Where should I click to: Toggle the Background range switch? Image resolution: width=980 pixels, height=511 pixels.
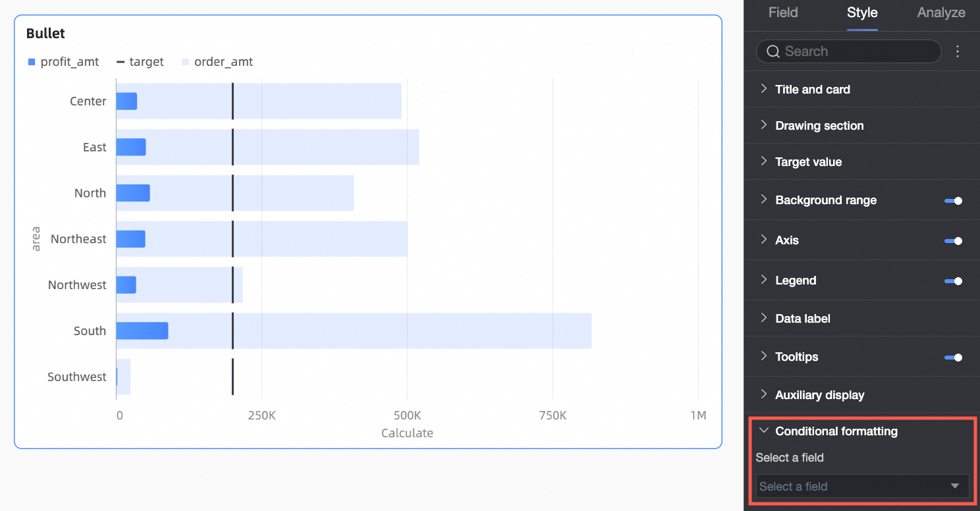coord(953,201)
